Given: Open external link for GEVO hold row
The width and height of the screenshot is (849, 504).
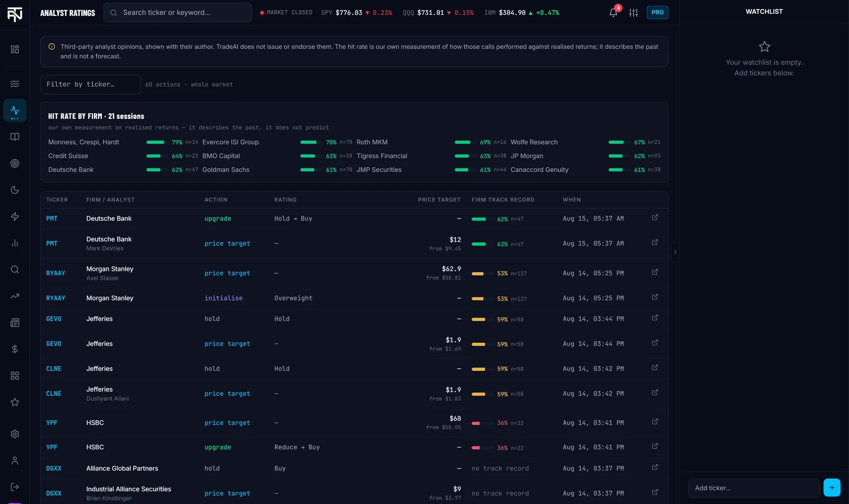Looking at the screenshot, I should (x=655, y=318).
